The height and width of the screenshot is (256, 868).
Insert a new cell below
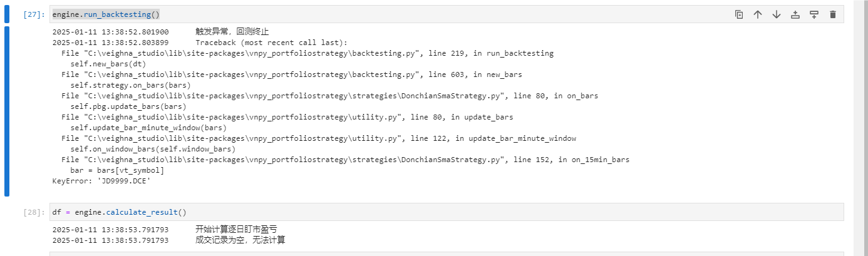[x=814, y=14]
